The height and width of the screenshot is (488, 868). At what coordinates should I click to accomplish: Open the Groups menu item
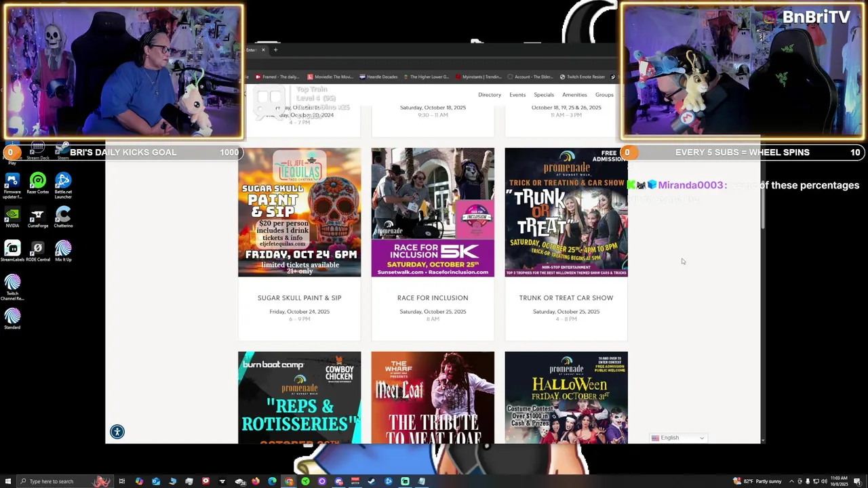(604, 95)
